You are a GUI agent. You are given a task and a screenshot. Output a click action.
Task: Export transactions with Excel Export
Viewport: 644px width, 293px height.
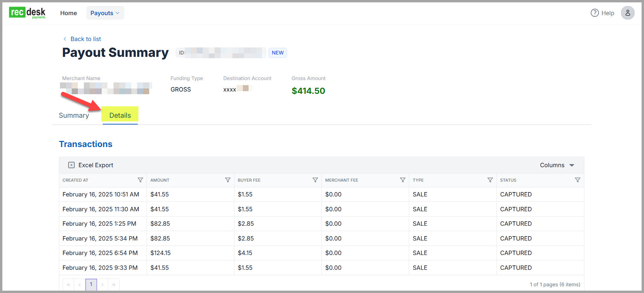(x=91, y=165)
